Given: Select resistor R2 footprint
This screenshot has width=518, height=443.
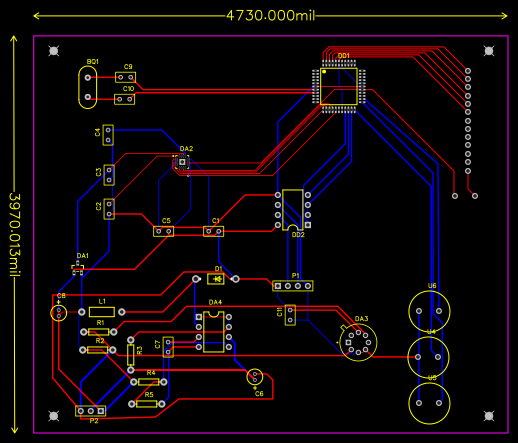Looking at the screenshot, I should (98, 350).
